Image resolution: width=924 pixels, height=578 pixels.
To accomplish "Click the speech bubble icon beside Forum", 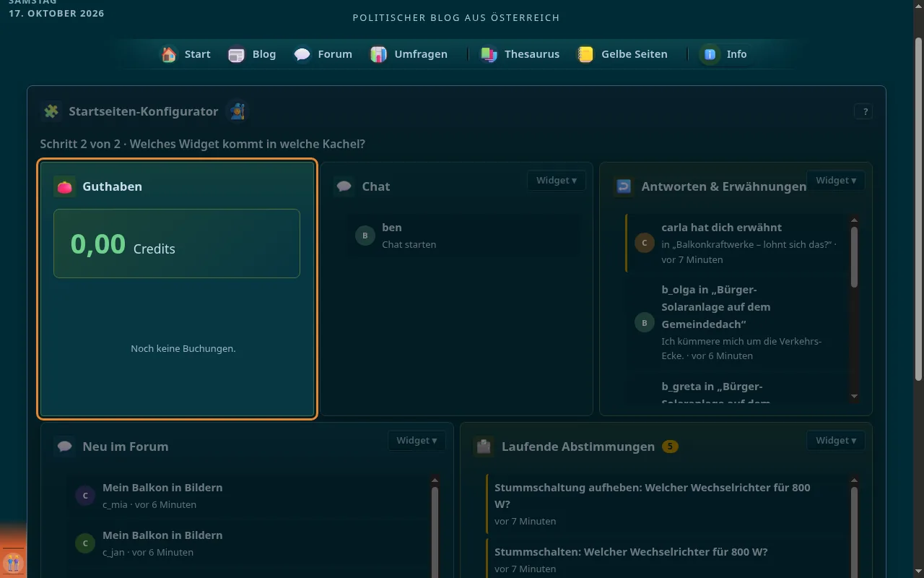I will 302,54.
